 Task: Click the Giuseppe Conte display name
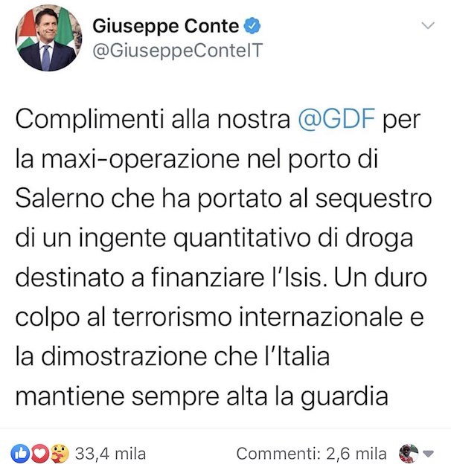(x=166, y=26)
